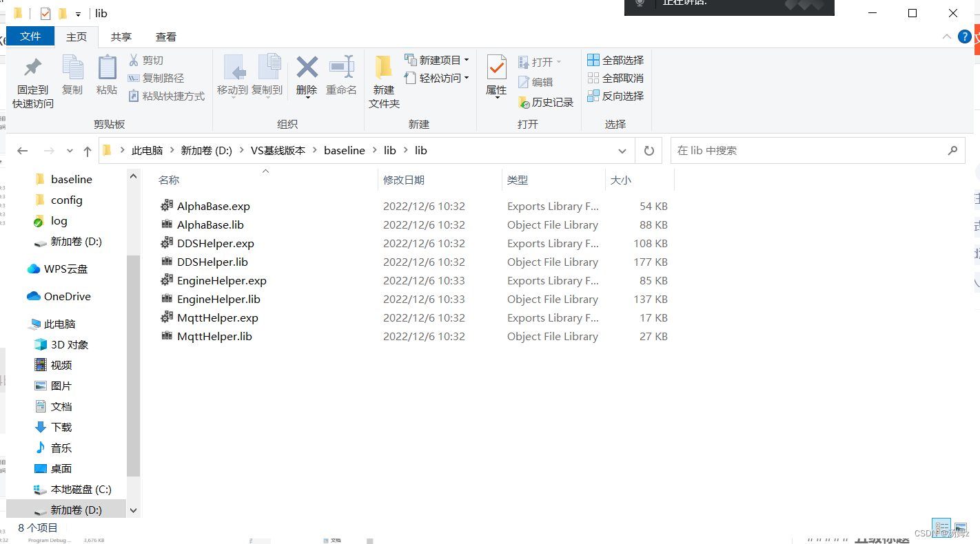Choose Copy path (复制路径)
The height and width of the screenshot is (544, 980).
point(156,79)
